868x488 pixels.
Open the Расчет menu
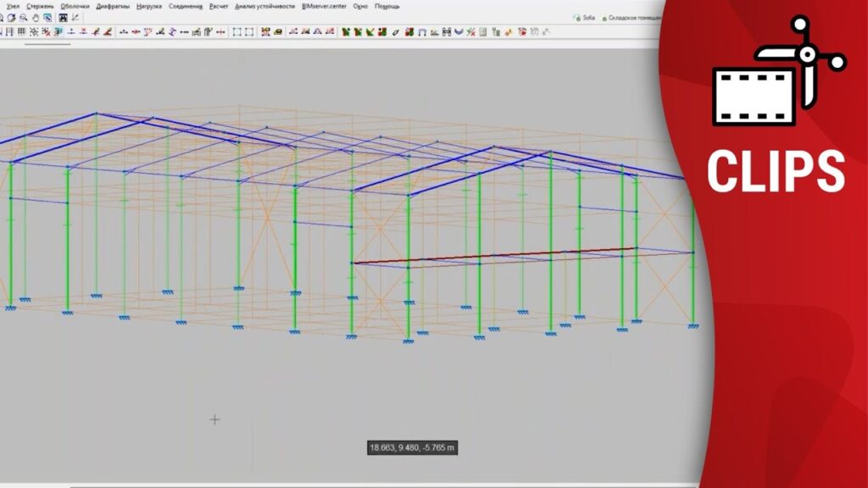tap(219, 6)
